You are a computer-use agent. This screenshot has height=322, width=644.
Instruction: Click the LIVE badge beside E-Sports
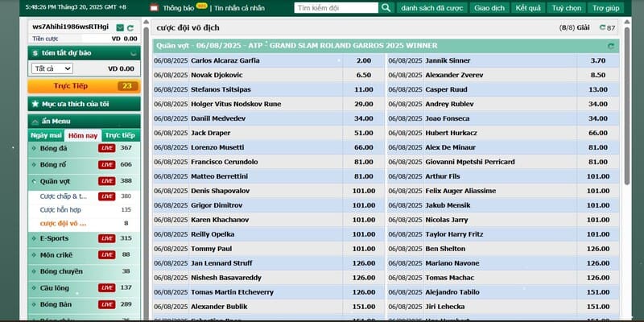tap(106, 238)
